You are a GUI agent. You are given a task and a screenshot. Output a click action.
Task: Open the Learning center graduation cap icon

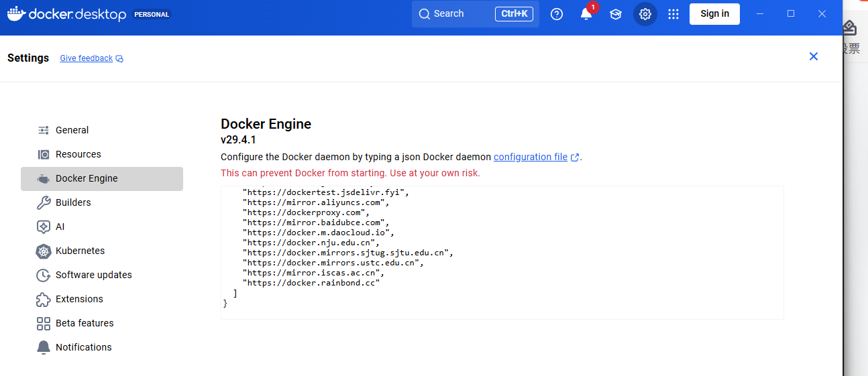coord(616,13)
